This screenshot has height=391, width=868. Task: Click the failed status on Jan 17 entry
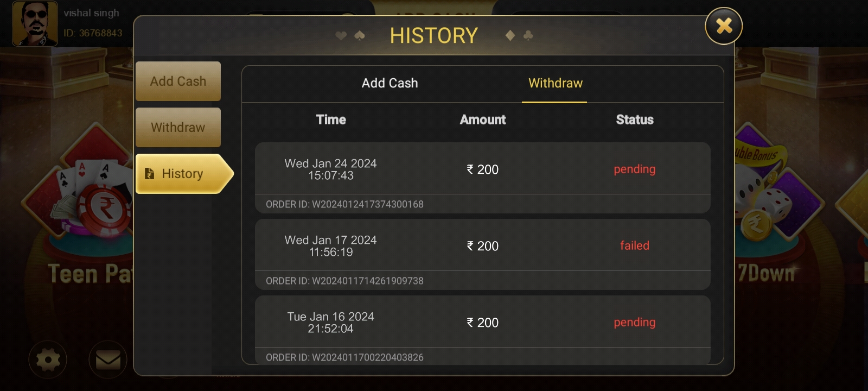pyautogui.click(x=634, y=245)
